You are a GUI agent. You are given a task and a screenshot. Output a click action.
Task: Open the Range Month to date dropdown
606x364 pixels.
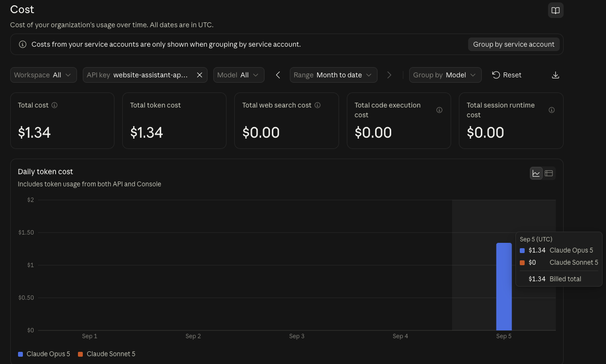point(333,75)
